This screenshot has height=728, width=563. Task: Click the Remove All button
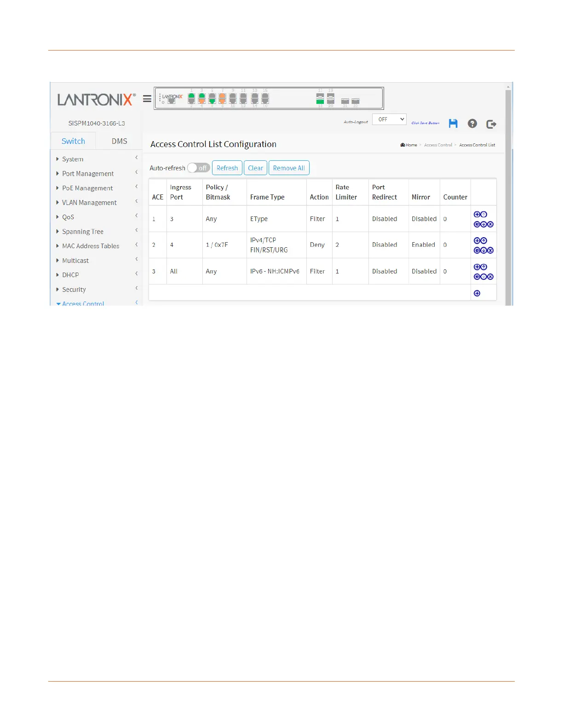289,168
